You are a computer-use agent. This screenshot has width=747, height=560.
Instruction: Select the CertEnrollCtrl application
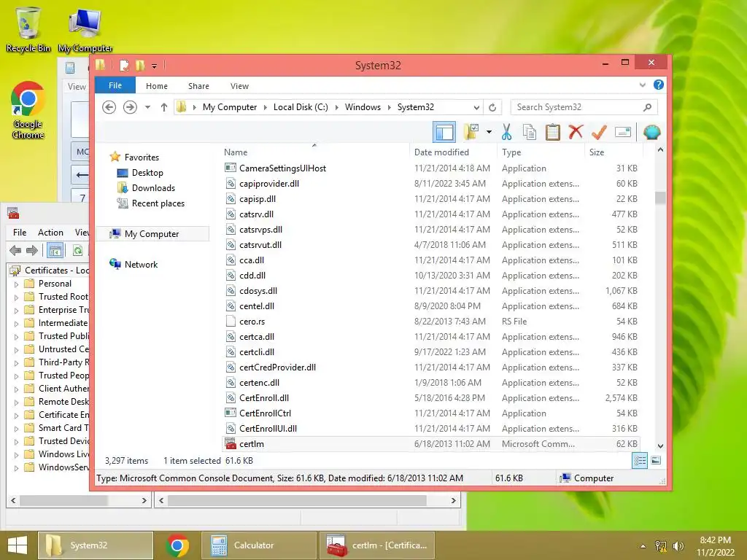click(x=431, y=413)
